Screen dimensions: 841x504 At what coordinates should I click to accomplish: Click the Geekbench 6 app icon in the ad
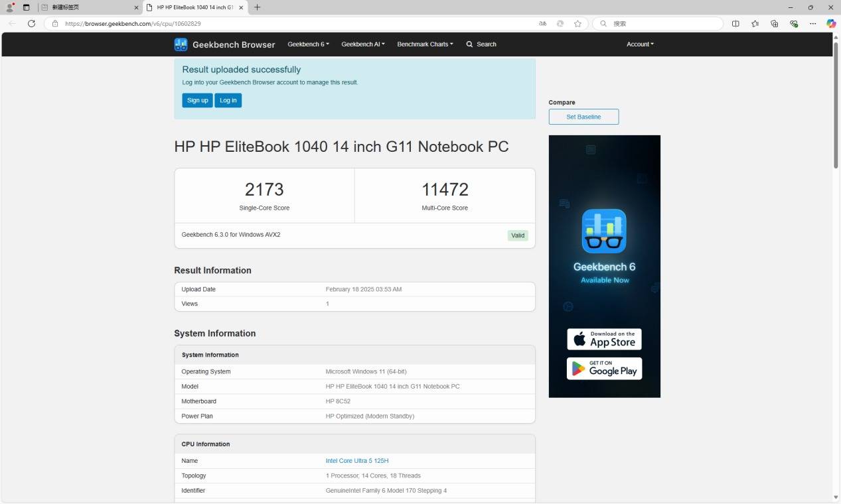coord(604,231)
